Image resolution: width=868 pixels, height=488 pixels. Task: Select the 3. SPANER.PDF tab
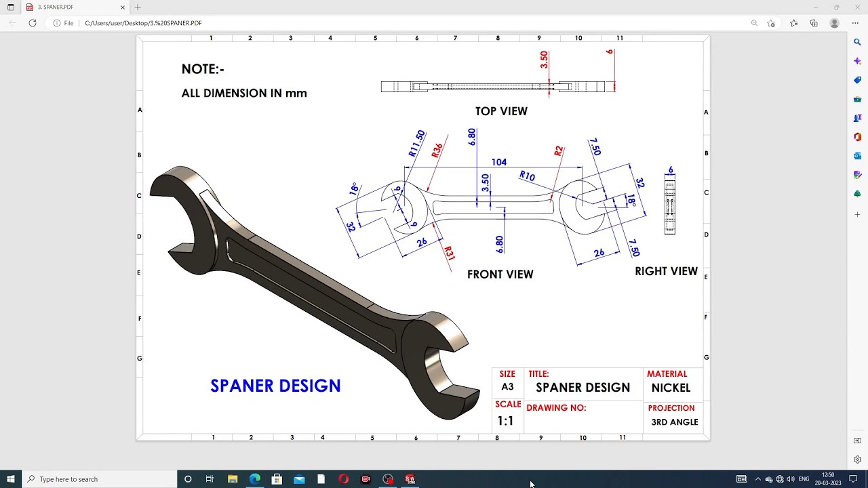tap(75, 7)
